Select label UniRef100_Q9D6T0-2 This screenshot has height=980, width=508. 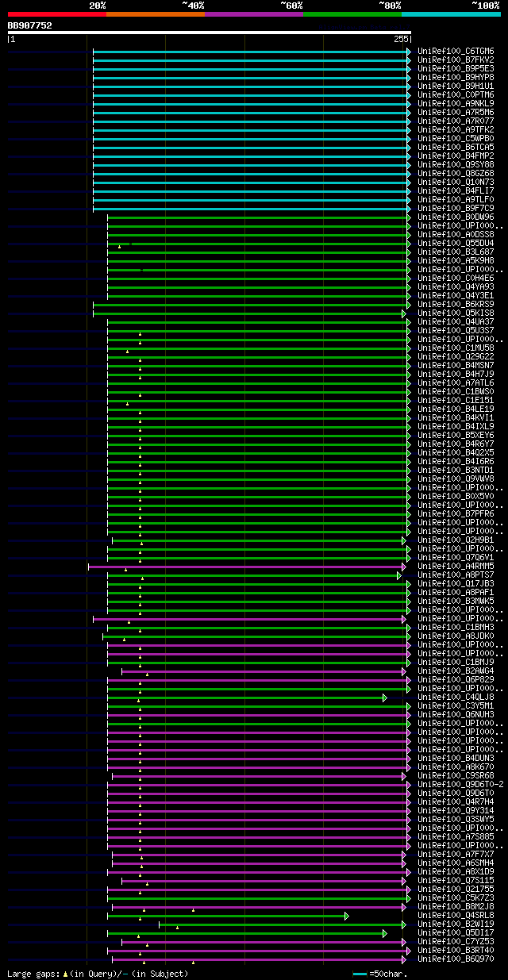(460, 784)
